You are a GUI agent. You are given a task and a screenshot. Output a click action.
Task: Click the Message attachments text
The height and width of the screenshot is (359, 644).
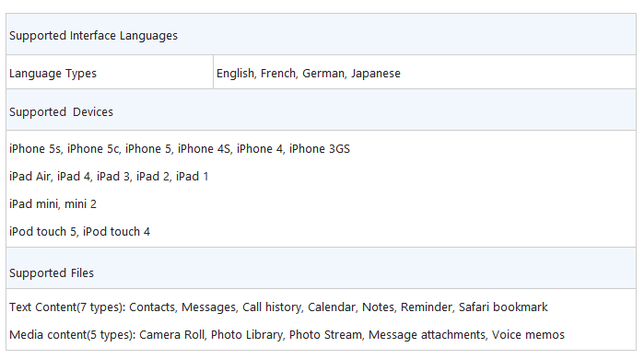pyautogui.click(x=427, y=335)
